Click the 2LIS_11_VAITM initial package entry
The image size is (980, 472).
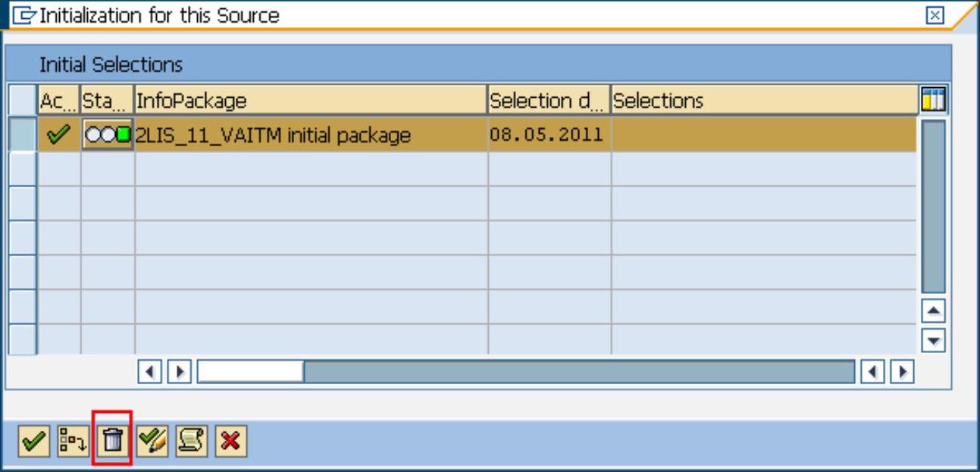273,136
